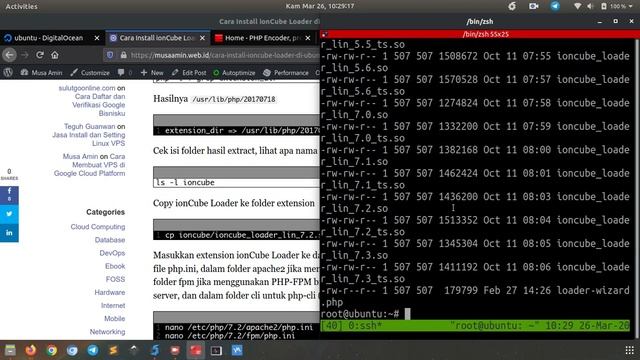Screen dimensions: 640x360
Task: Open Autoptimize menu in admin bar
Action: tap(234, 73)
